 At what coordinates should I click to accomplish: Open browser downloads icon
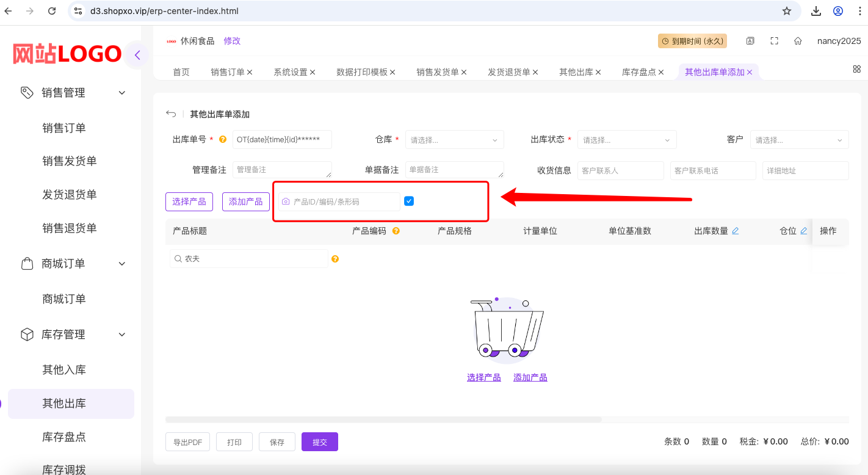(816, 11)
